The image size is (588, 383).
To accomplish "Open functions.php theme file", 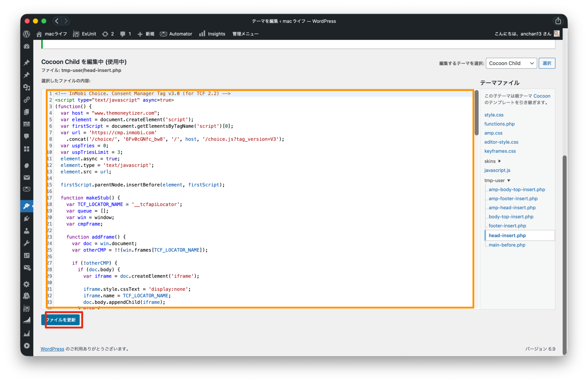I will pyautogui.click(x=499, y=124).
